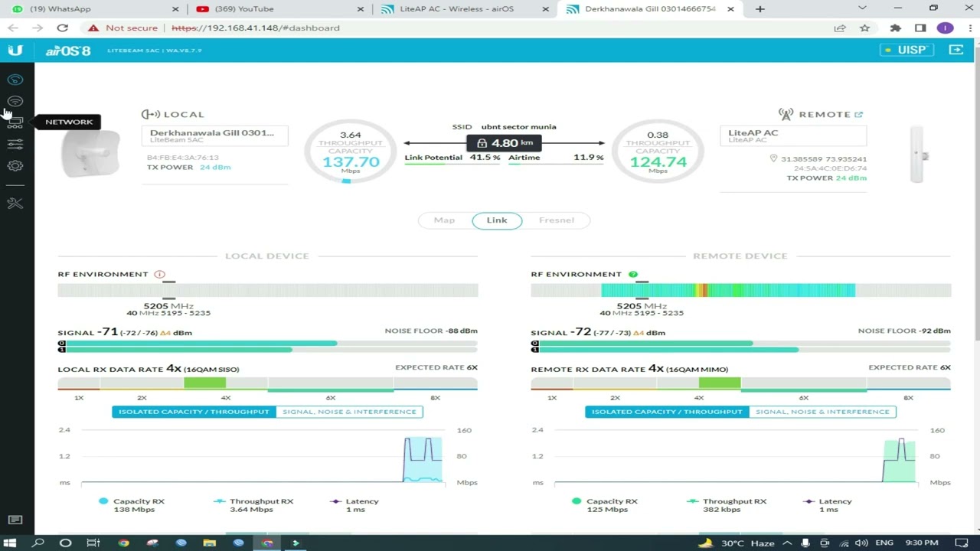Switch to the Fresnel view tab

pyautogui.click(x=557, y=220)
